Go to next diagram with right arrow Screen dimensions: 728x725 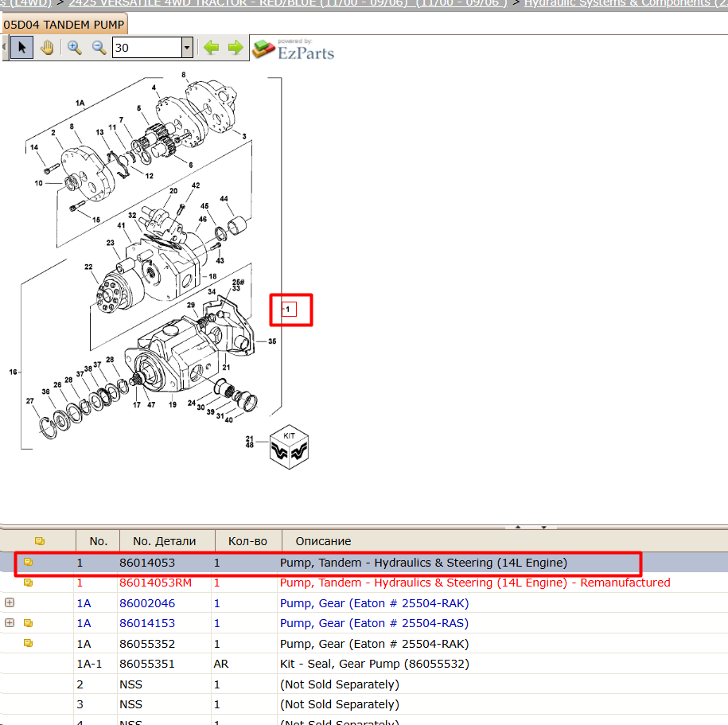tap(236, 48)
